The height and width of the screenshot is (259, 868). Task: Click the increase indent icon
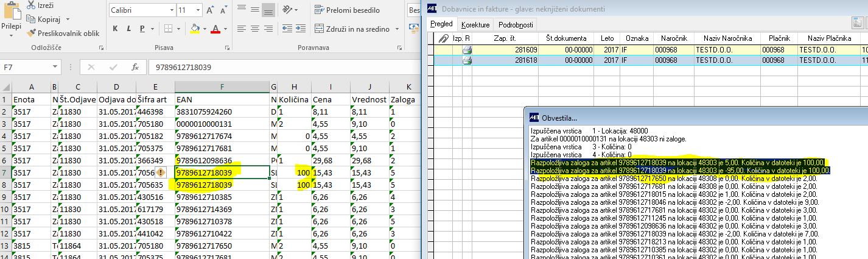pos(300,29)
